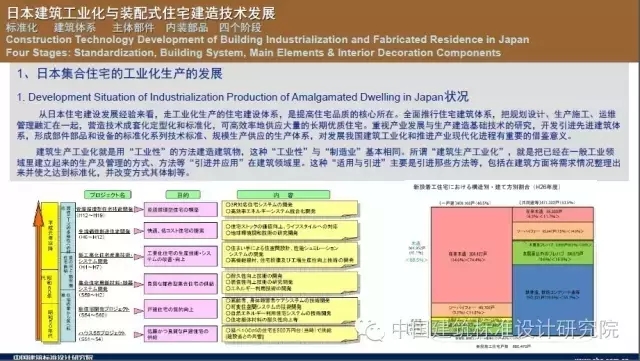Select the green 目的 column header
Viewport: 640px width, 361px height.
[183, 195]
